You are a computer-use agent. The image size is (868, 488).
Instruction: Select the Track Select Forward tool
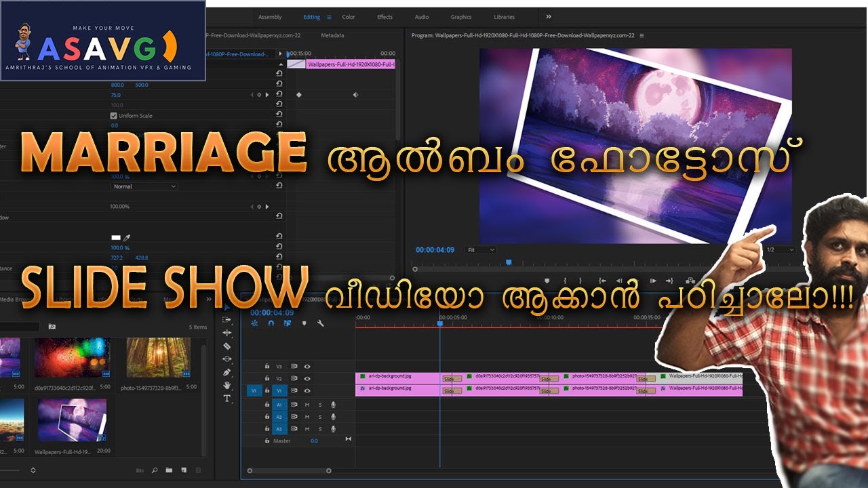(227, 321)
